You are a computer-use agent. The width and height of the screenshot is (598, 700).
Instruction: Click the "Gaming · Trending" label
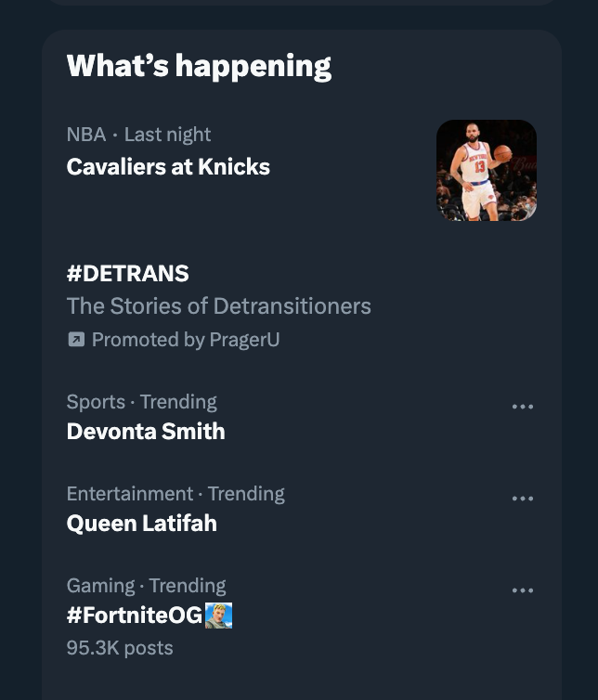click(x=147, y=586)
